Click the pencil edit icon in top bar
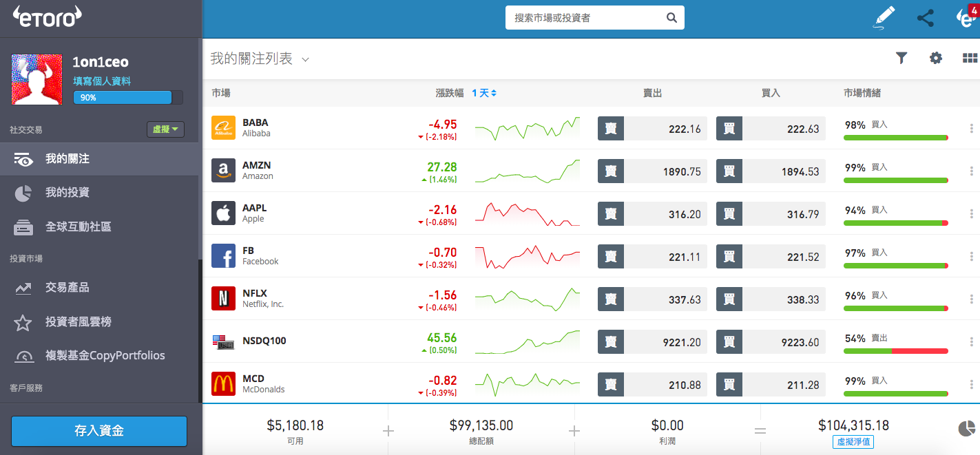This screenshot has width=980, height=455. (884, 17)
